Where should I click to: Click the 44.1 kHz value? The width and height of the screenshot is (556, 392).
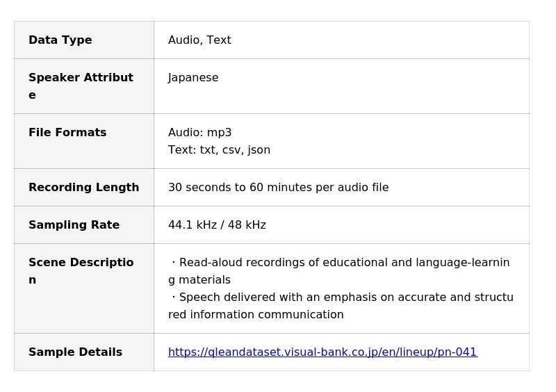pos(187,225)
